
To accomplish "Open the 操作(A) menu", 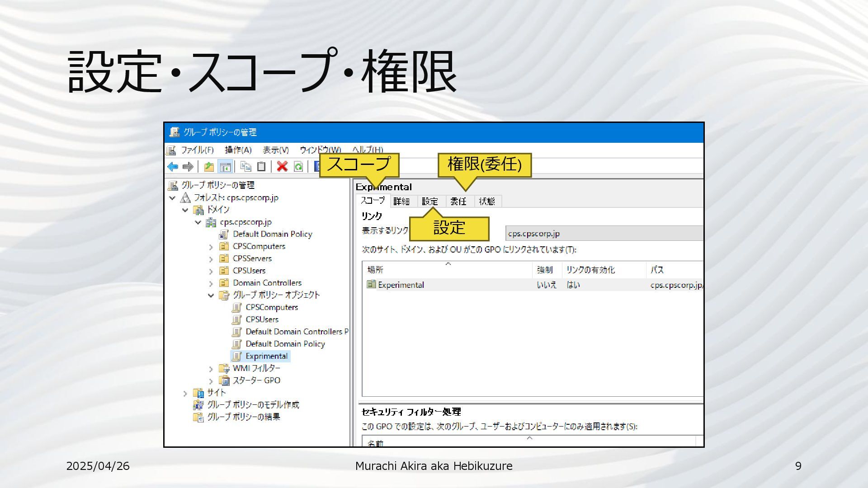I will [x=238, y=150].
